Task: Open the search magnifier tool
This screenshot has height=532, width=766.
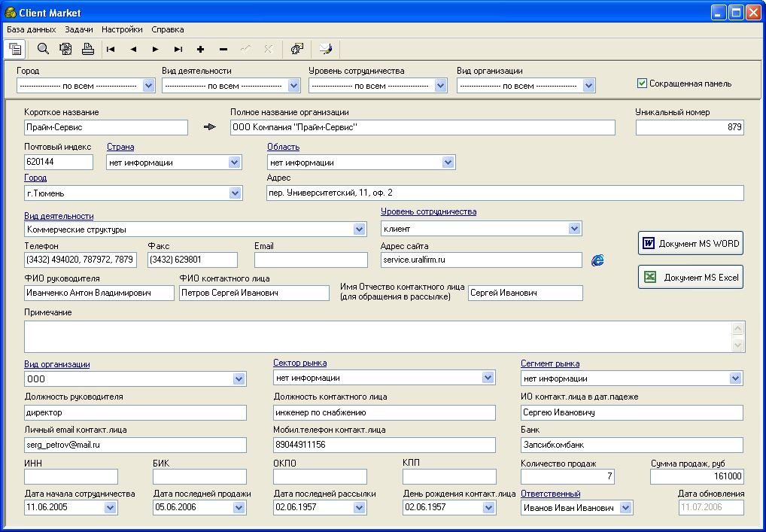Action: [43, 49]
